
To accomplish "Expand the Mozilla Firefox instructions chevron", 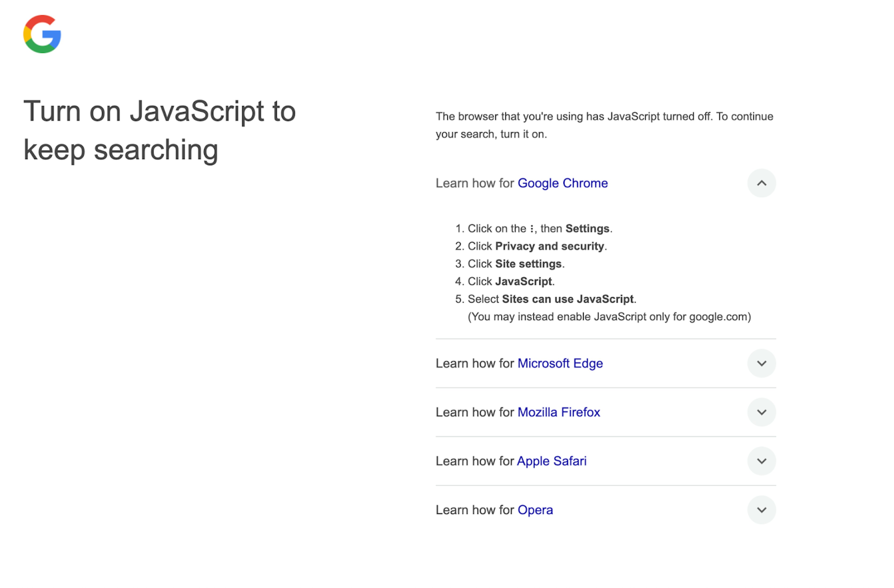I will click(761, 412).
